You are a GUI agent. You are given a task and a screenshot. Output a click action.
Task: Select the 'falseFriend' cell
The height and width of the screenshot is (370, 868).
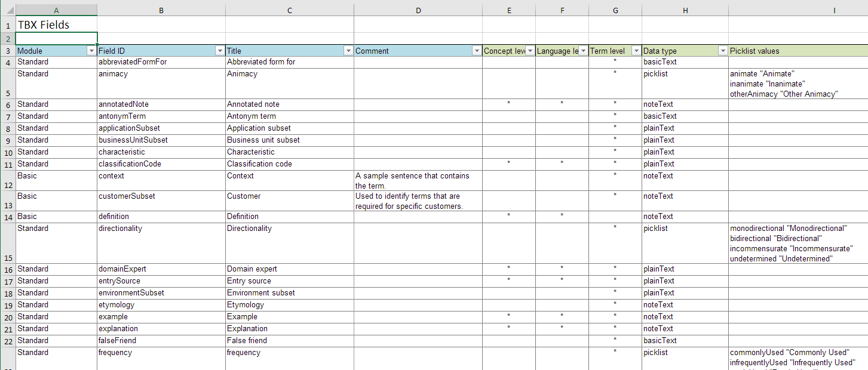[161, 341]
